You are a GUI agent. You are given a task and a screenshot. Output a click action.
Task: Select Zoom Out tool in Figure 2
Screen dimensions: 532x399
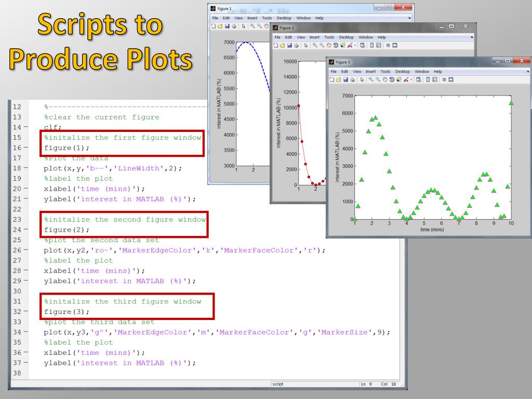[322, 45]
